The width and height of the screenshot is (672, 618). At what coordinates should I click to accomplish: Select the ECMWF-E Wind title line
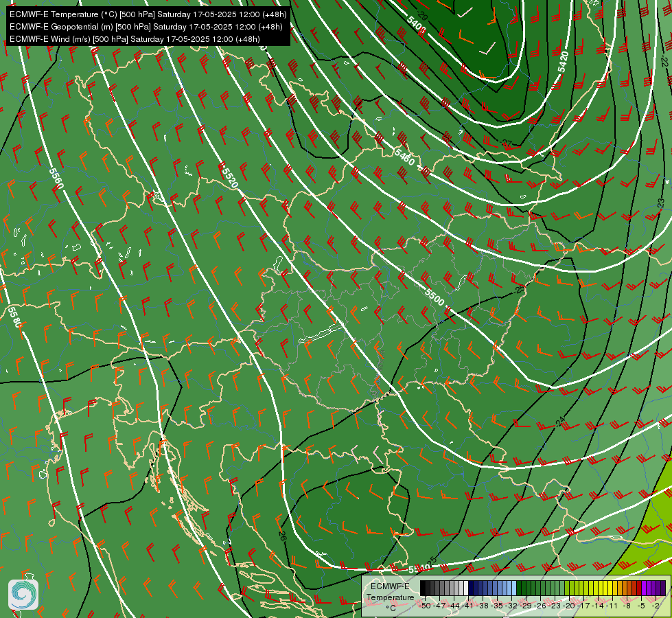[135, 39]
